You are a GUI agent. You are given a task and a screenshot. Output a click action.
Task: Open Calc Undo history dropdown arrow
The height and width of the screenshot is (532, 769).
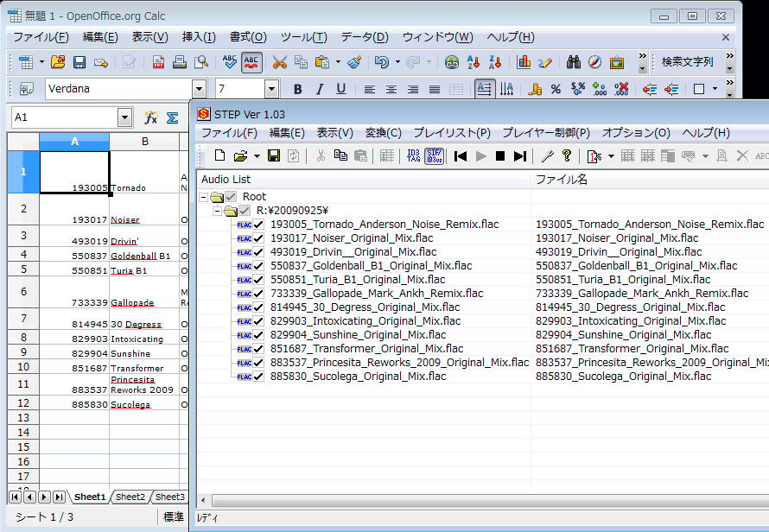397,62
